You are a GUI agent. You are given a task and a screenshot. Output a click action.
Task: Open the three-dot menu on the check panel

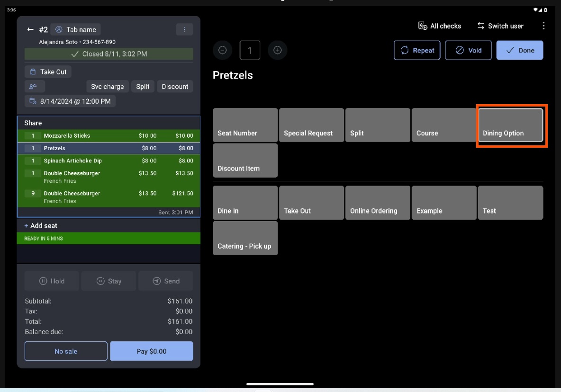(x=184, y=29)
